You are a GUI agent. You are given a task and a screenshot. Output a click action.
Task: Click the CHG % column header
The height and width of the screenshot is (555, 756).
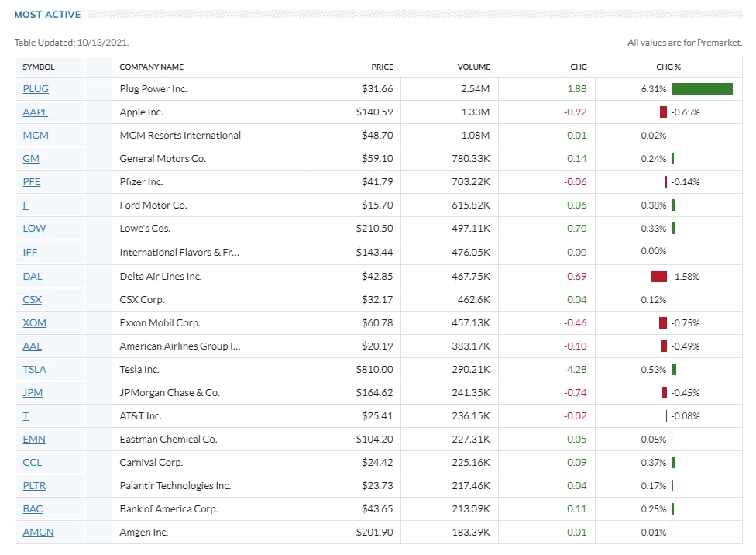tap(668, 67)
